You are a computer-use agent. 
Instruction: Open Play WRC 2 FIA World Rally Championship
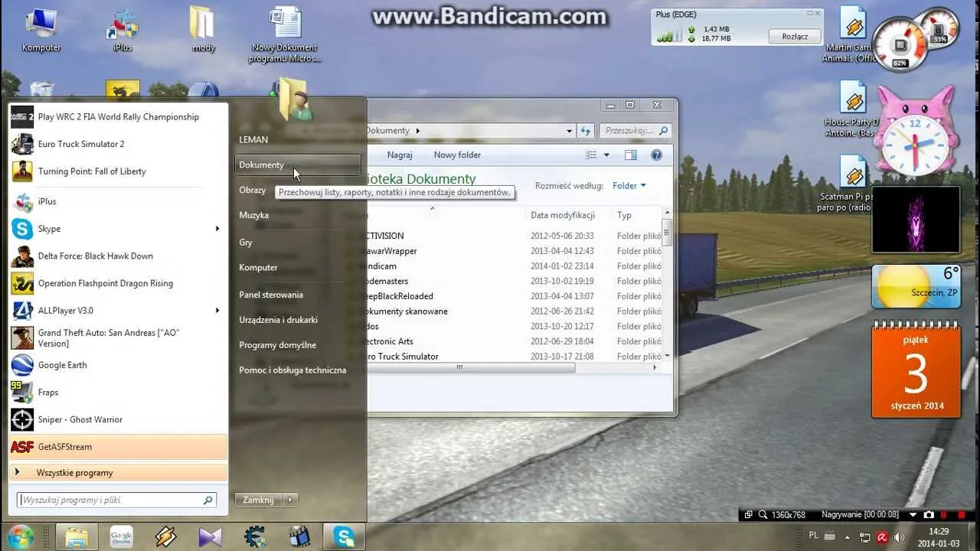tap(119, 117)
